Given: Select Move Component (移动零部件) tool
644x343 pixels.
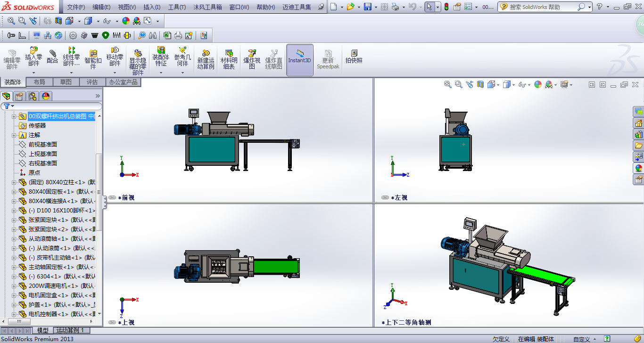Looking at the screenshot, I should pos(115,57).
